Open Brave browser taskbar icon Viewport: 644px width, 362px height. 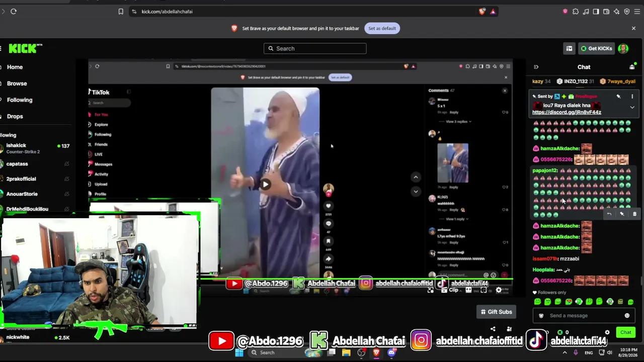coord(376,352)
